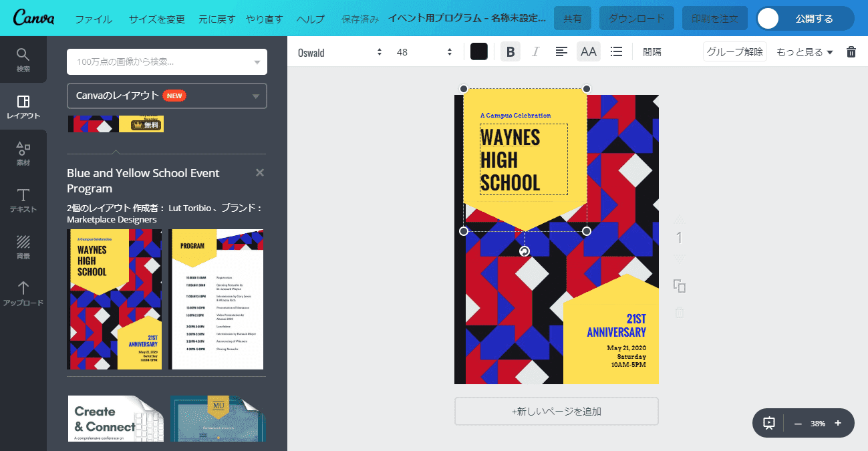Open the アップロード panel
This screenshot has width=868, height=451.
point(23,293)
